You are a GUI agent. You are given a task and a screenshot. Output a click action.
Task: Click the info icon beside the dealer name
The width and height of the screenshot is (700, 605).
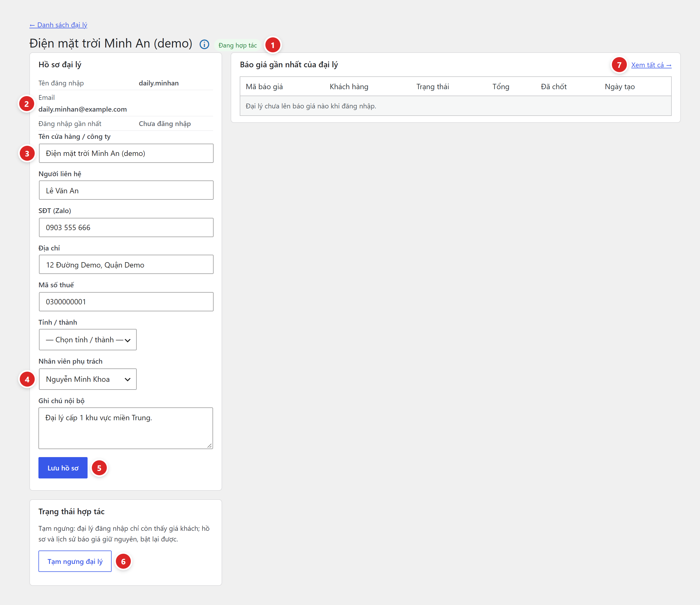coord(205,44)
